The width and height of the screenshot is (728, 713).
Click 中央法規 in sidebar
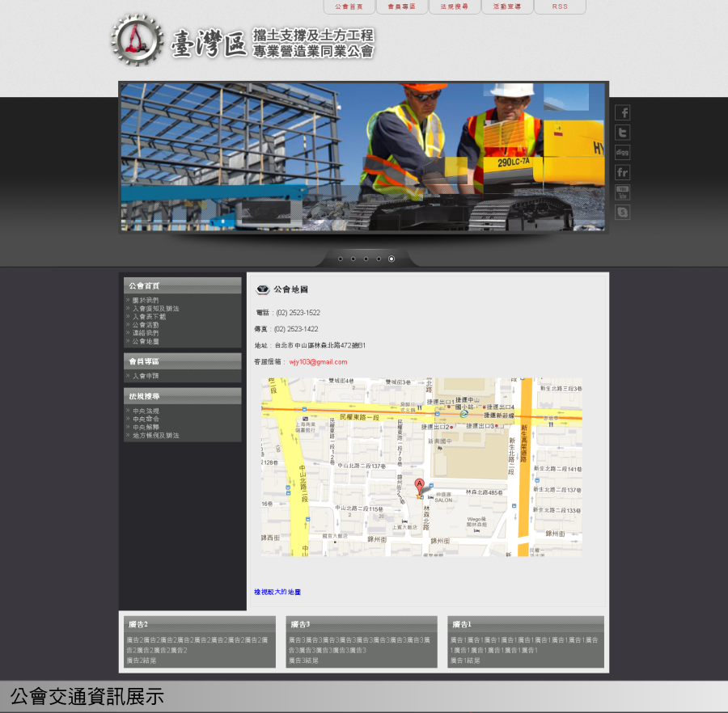[146, 411]
